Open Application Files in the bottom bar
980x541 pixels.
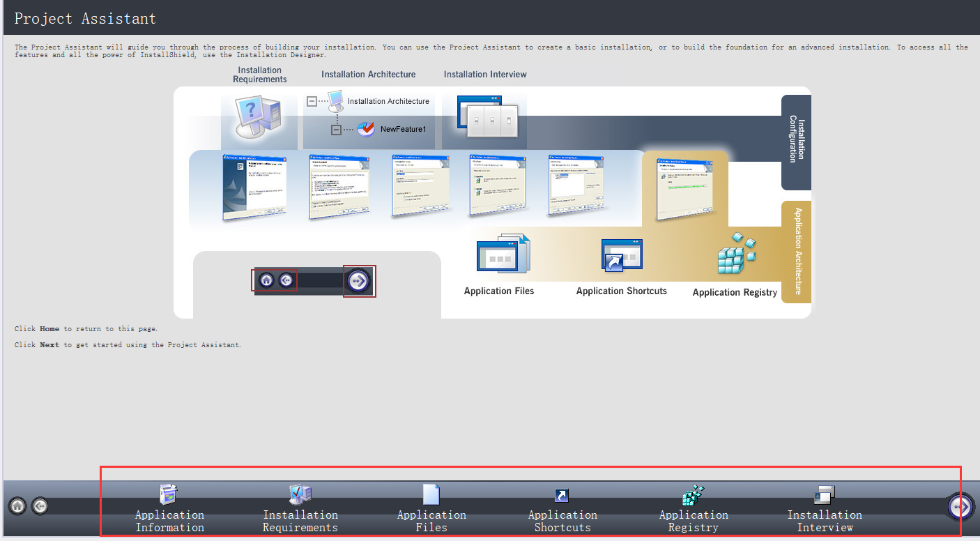[x=431, y=509]
